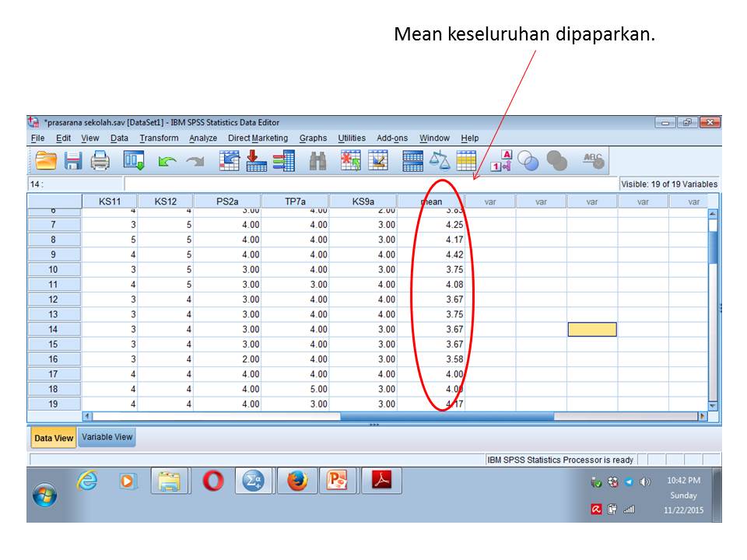Open the Utilities menu
This screenshot has height=560, width=747.
352,138
